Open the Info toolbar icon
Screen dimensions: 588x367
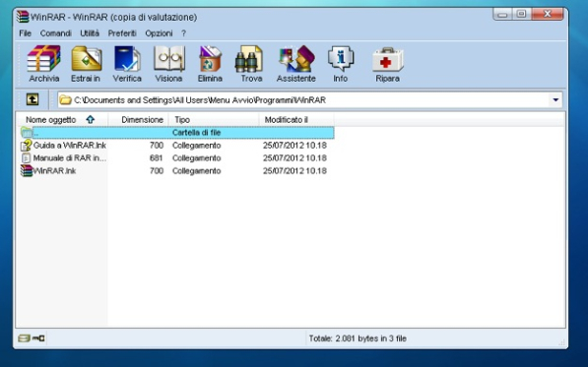341,58
